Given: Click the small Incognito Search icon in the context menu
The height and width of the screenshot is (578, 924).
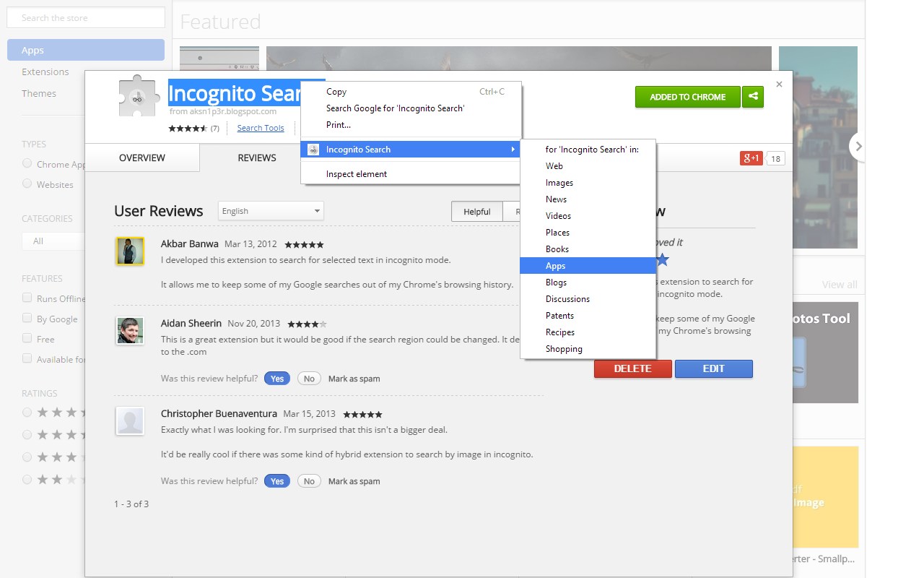Looking at the screenshot, I should pyautogui.click(x=313, y=150).
